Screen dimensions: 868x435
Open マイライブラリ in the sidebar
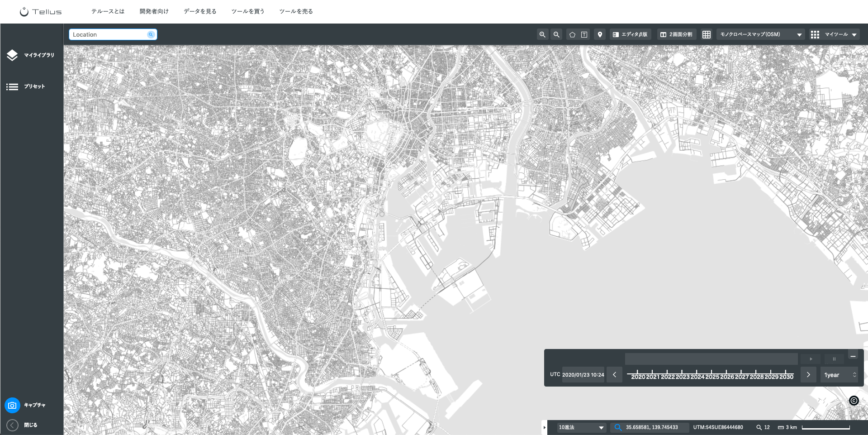[31, 55]
